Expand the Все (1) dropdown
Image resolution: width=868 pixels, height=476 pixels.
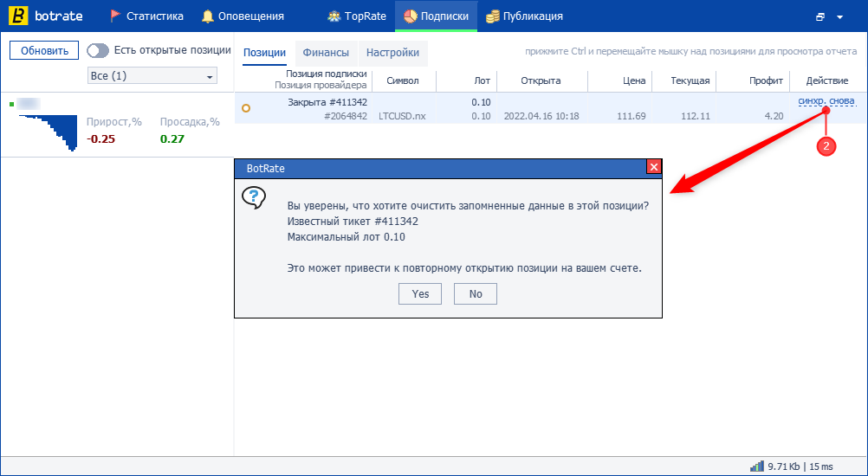coord(152,76)
